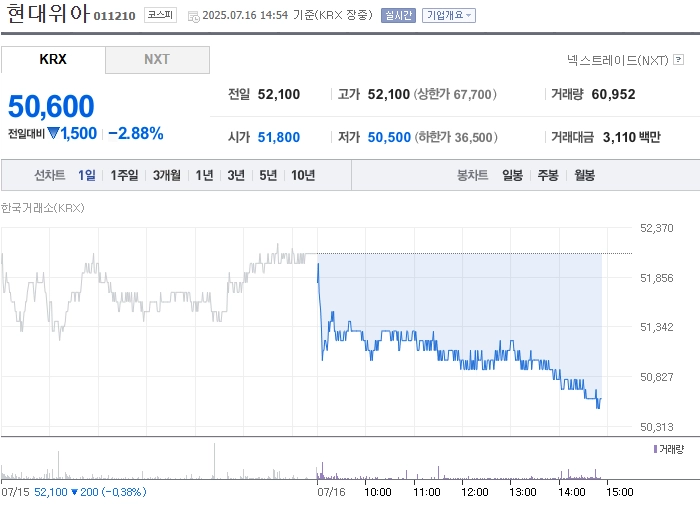Click the 51,856 y-axis label

[x=657, y=278]
